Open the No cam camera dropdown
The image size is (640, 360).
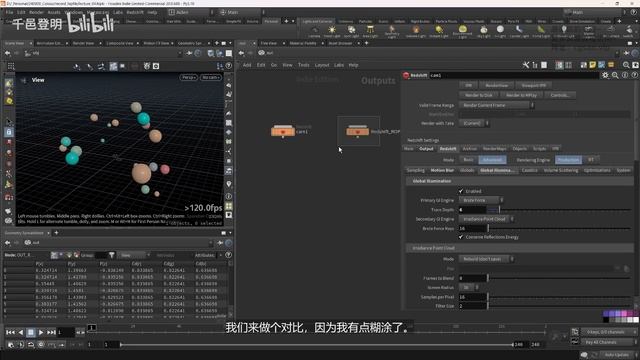(x=211, y=77)
